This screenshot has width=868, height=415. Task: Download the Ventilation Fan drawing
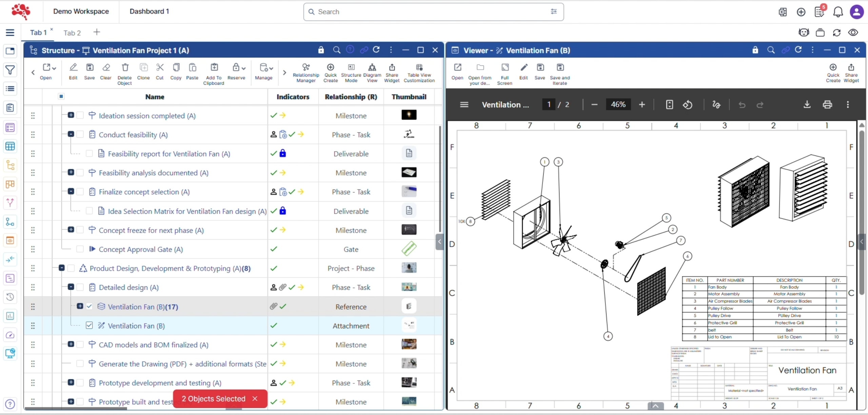807,105
